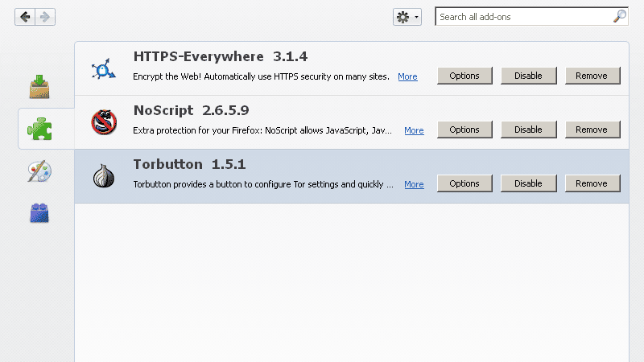Open the Get Add-ons sidebar category
The width and height of the screenshot is (644, 362).
[x=39, y=86]
